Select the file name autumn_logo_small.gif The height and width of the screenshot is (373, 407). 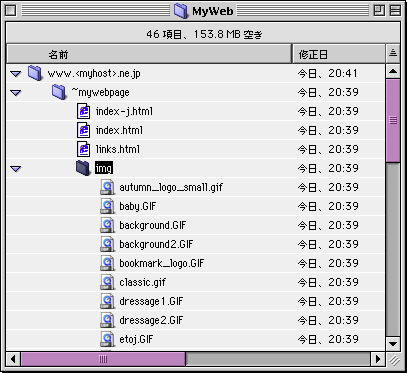(171, 187)
